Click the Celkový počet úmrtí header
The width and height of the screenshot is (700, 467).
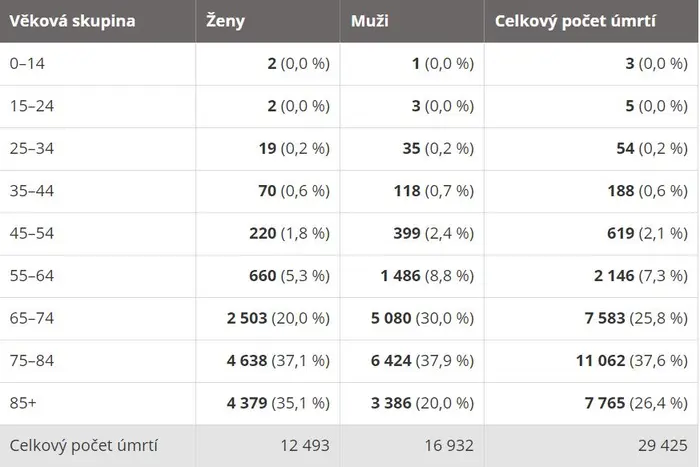575,21
